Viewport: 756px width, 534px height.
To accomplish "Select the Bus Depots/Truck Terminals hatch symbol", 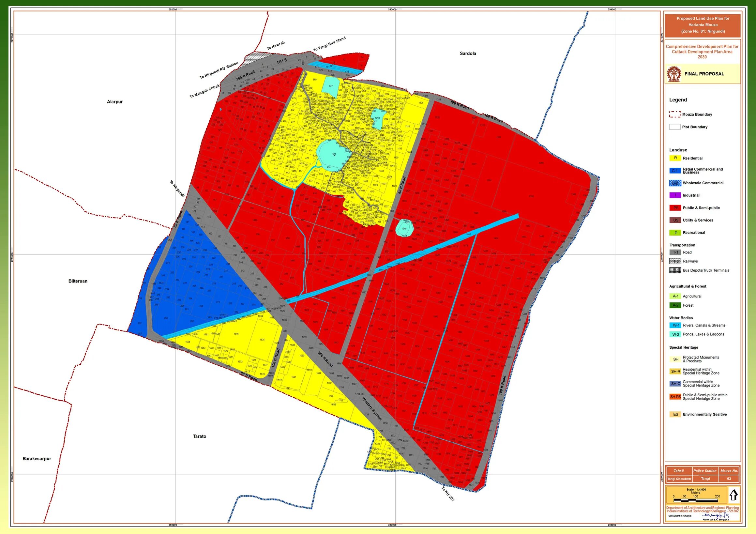I will pos(675,270).
